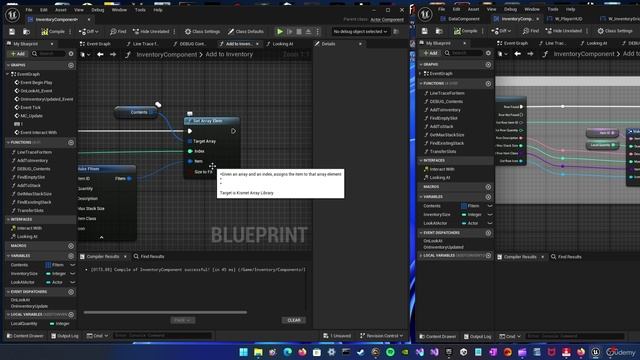Open Windows Start menu on taskbar

(244, 352)
